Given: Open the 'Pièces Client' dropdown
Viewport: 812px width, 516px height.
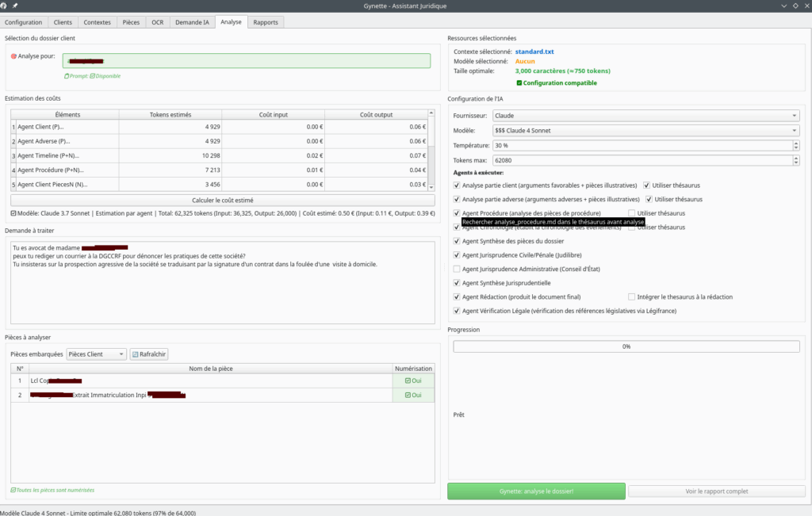Looking at the screenshot, I should [96, 354].
